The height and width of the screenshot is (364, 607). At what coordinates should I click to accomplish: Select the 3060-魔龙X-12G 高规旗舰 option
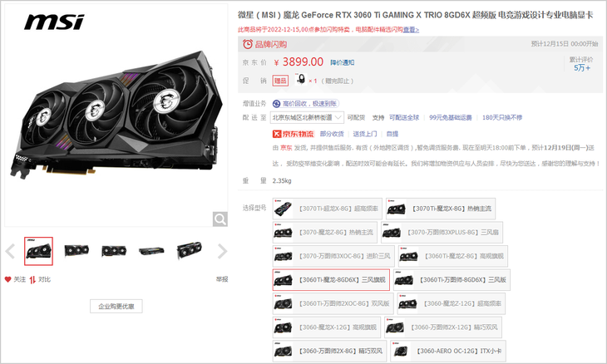(326, 327)
